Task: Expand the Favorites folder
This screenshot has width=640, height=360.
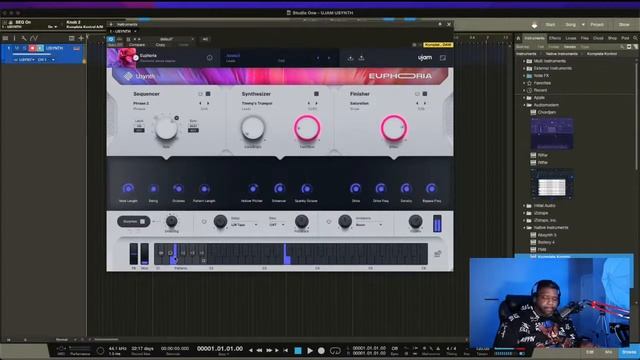Action: [524, 83]
